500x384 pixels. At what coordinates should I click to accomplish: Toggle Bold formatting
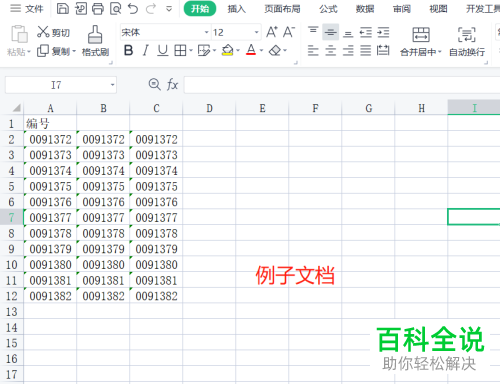128,51
